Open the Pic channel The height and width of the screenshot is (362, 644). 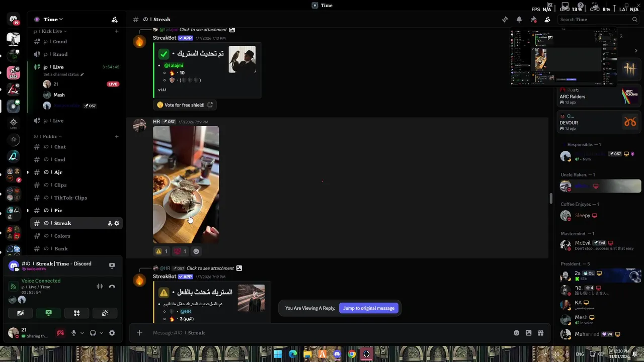pos(76,211)
